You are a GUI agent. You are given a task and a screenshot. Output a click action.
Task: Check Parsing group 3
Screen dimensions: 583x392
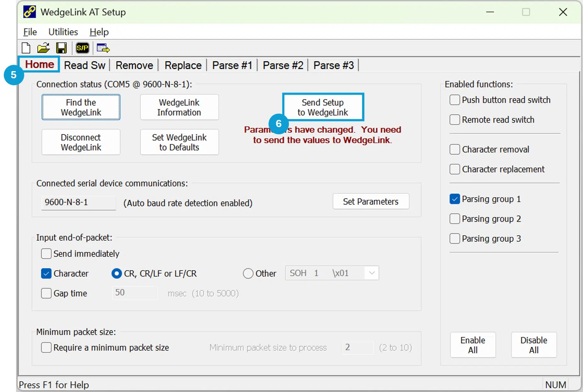[x=455, y=238]
